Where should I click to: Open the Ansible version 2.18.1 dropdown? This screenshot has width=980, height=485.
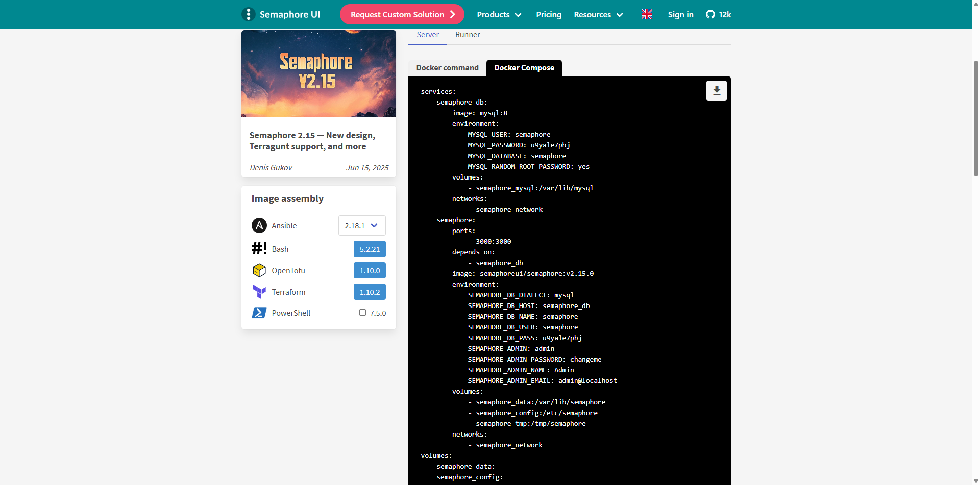pyautogui.click(x=361, y=225)
